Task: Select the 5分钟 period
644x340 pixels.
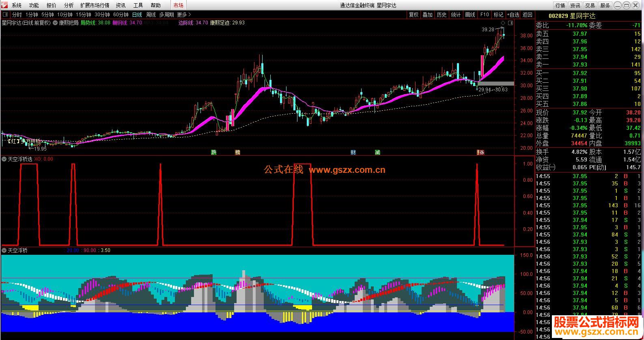Action: click(47, 15)
